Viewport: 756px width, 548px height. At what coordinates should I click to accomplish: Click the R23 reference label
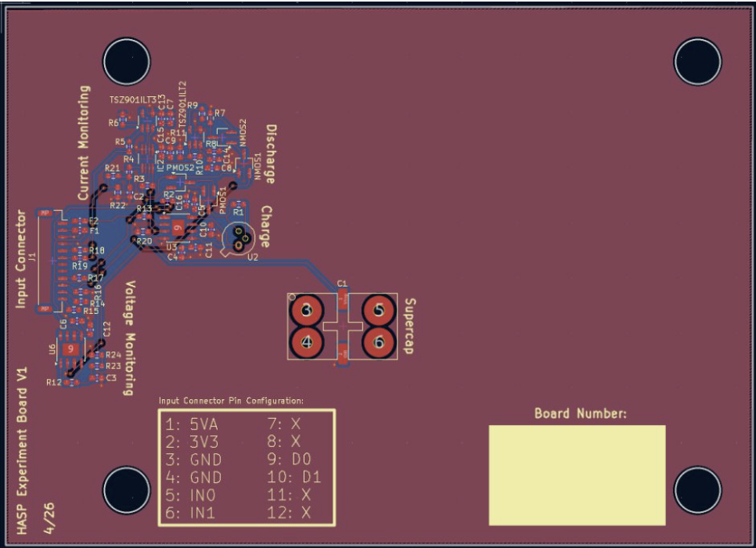pyautogui.click(x=113, y=366)
